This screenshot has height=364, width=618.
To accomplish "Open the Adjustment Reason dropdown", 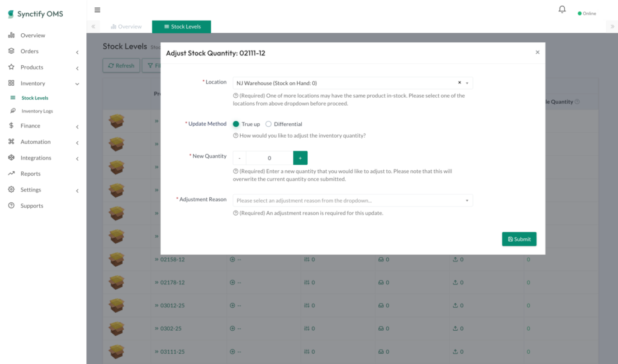I will [352, 200].
